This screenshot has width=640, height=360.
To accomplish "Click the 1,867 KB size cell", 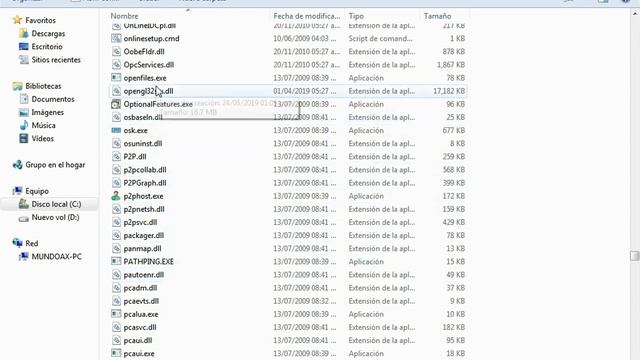I will [451, 64].
